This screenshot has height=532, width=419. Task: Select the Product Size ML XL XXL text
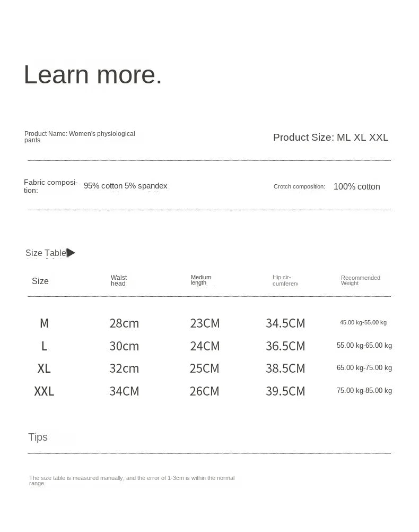330,138
